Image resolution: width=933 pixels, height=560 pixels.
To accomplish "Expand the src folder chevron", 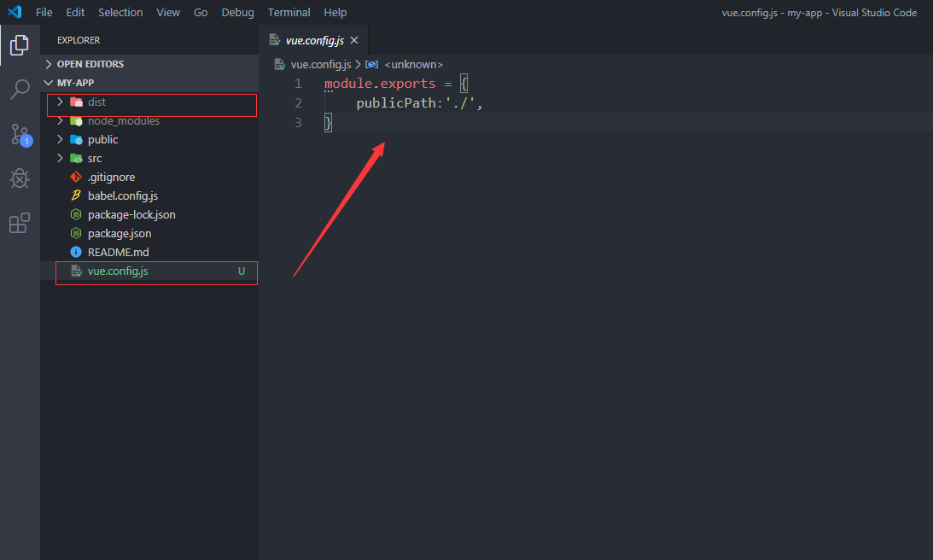I will pyautogui.click(x=60, y=158).
